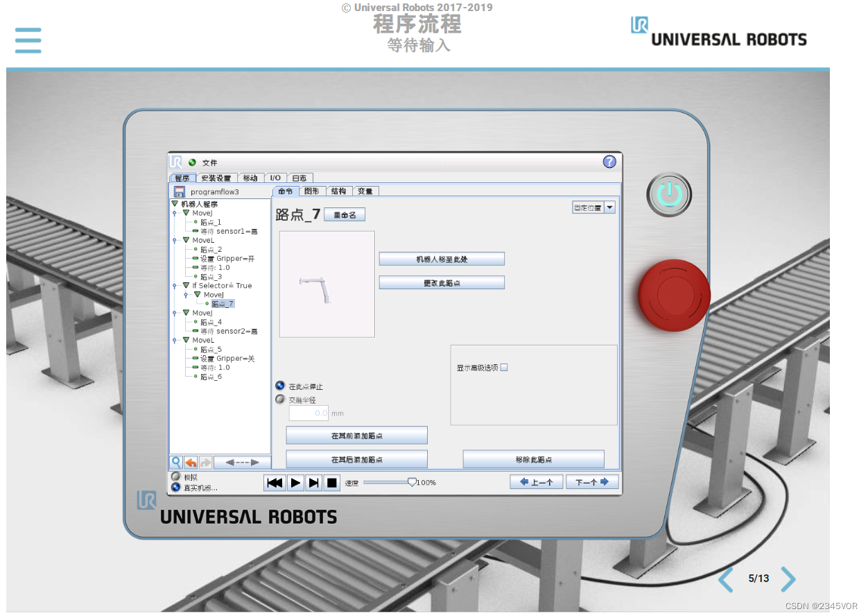Collapse the MoveJ node containing 路点_7
This screenshot has height=616, width=868.
coord(197,295)
